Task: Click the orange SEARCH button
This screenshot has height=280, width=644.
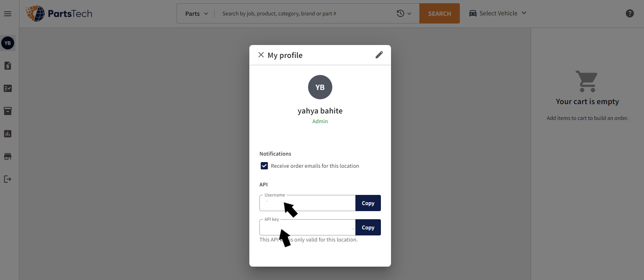Action: (440, 13)
